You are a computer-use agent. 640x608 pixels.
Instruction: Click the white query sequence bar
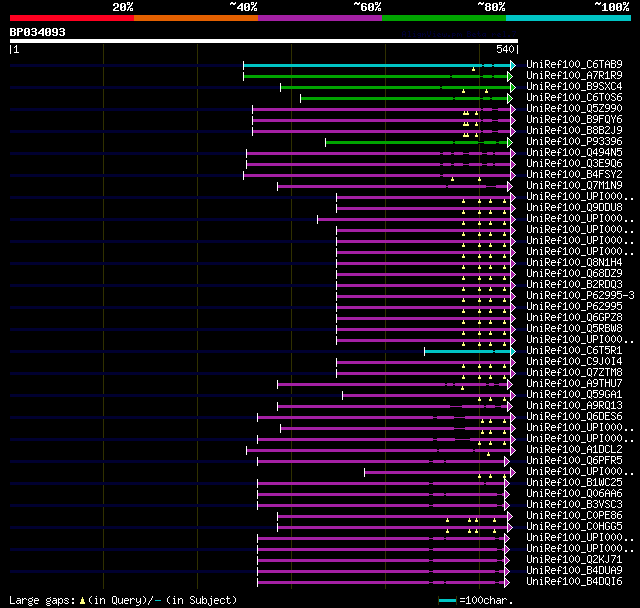264,41
